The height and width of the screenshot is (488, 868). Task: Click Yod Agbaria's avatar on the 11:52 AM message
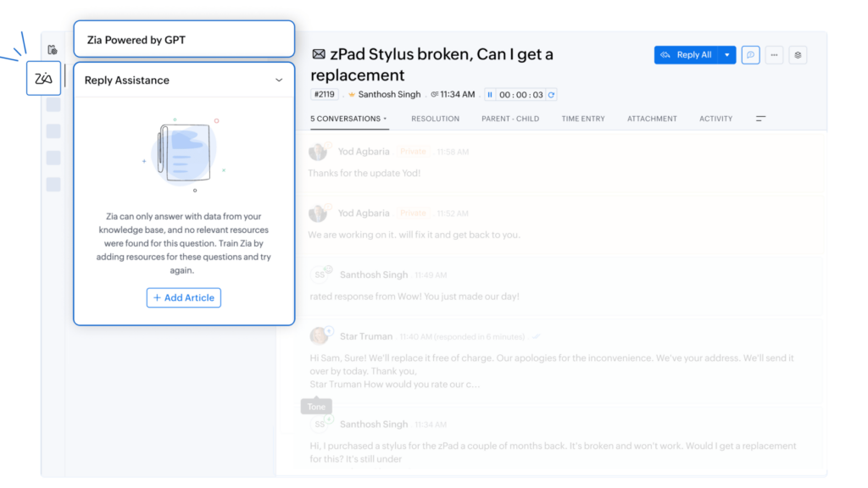pos(318,213)
